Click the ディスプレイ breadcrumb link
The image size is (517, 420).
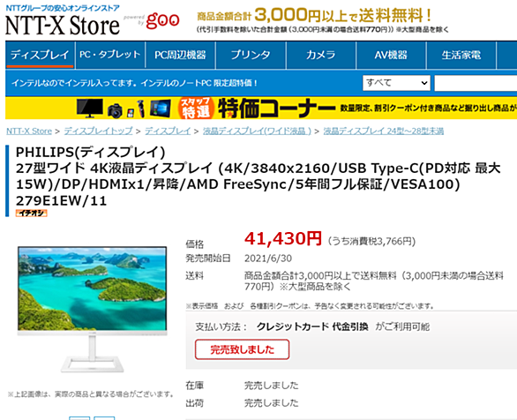coord(168,131)
